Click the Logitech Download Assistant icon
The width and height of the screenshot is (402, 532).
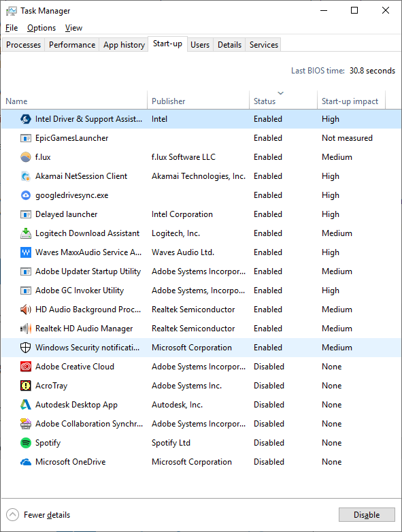point(26,233)
